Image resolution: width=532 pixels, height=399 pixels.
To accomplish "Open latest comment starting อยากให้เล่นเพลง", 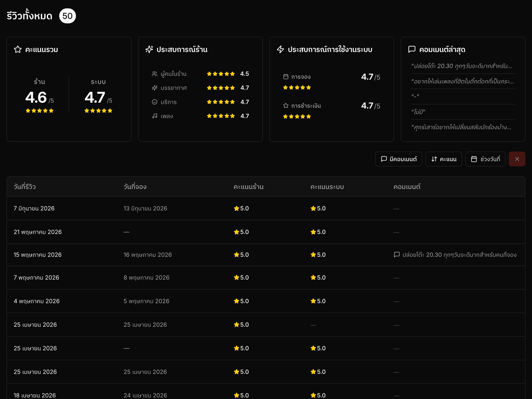I will tap(462, 81).
